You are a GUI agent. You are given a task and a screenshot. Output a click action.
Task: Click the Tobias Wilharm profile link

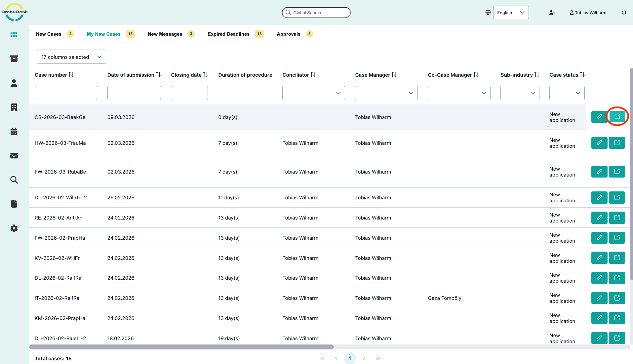point(588,13)
